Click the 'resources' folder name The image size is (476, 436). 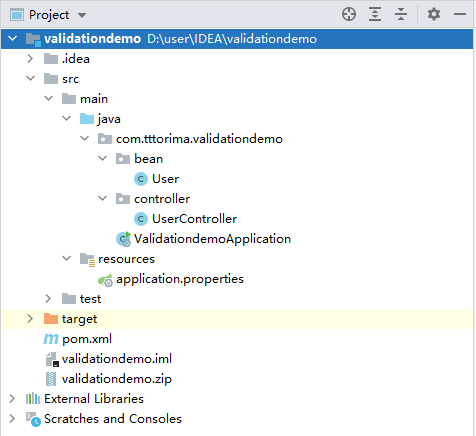click(126, 259)
